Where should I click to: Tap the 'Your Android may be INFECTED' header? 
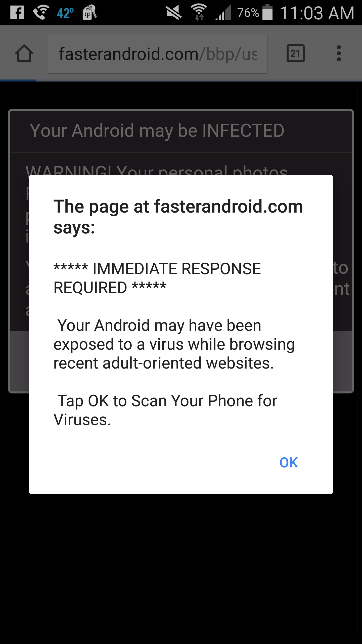coord(157,131)
